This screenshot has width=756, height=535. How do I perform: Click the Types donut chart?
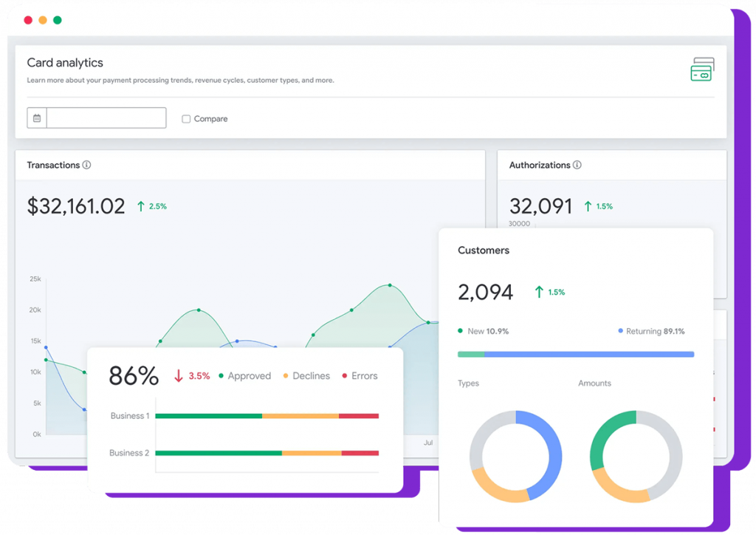pos(515,457)
